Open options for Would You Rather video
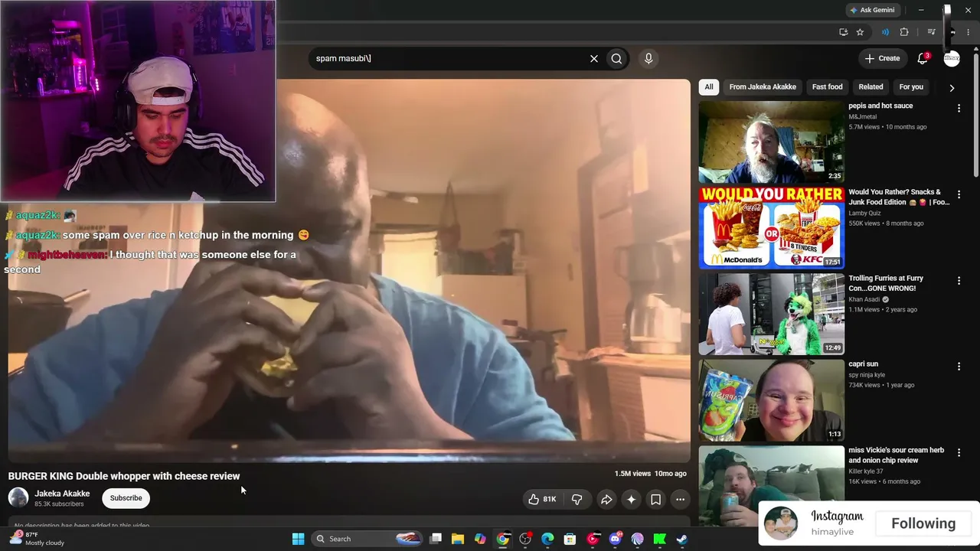The height and width of the screenshot is (551, 980). (x=959, y=195)
